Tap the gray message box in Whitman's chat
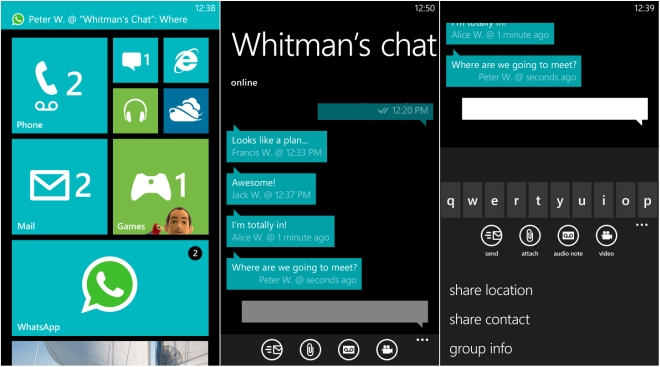 (335, 313)
